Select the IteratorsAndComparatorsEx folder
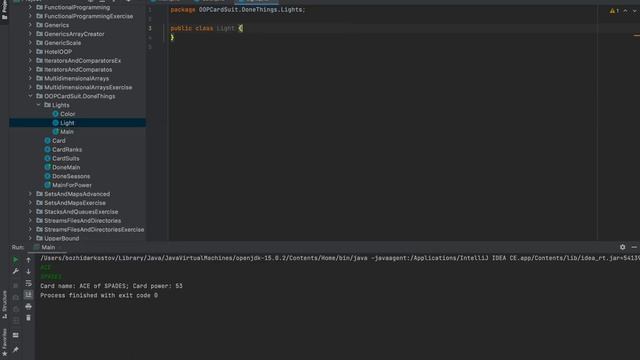This screenshot has width=640, height=360. (x=82, y=61)
